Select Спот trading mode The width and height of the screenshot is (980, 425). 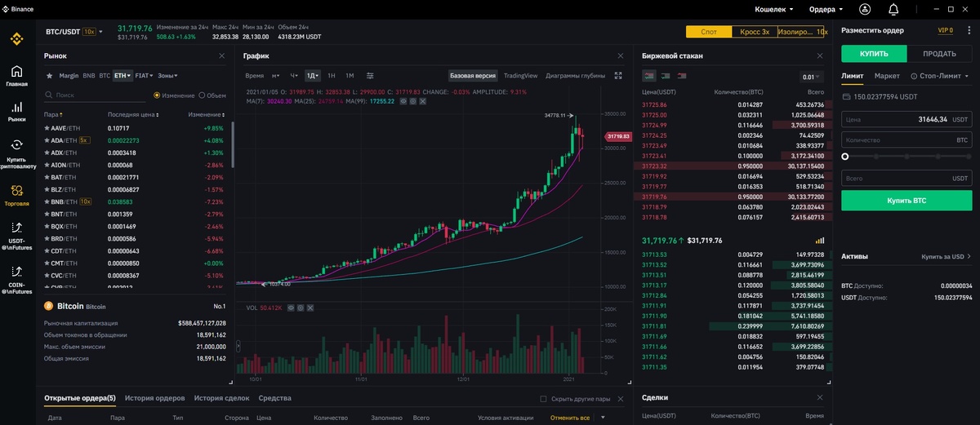709,32
